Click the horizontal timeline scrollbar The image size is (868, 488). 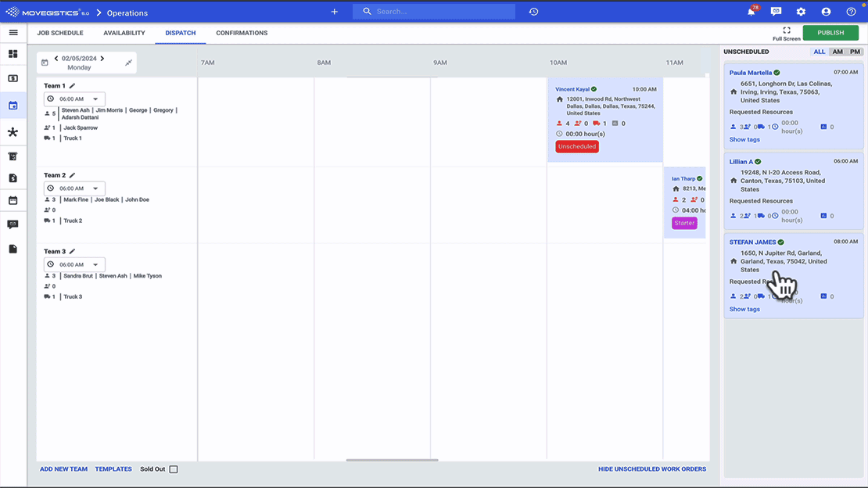click(x=392, y=460)
